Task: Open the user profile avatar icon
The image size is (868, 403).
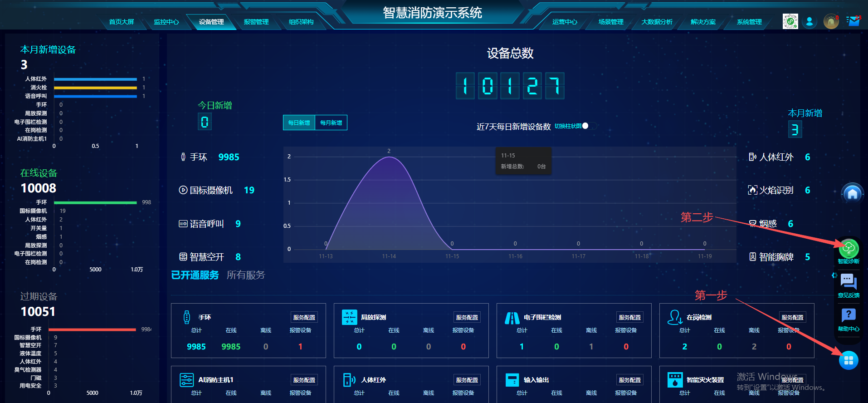Action: click(809, 21)
